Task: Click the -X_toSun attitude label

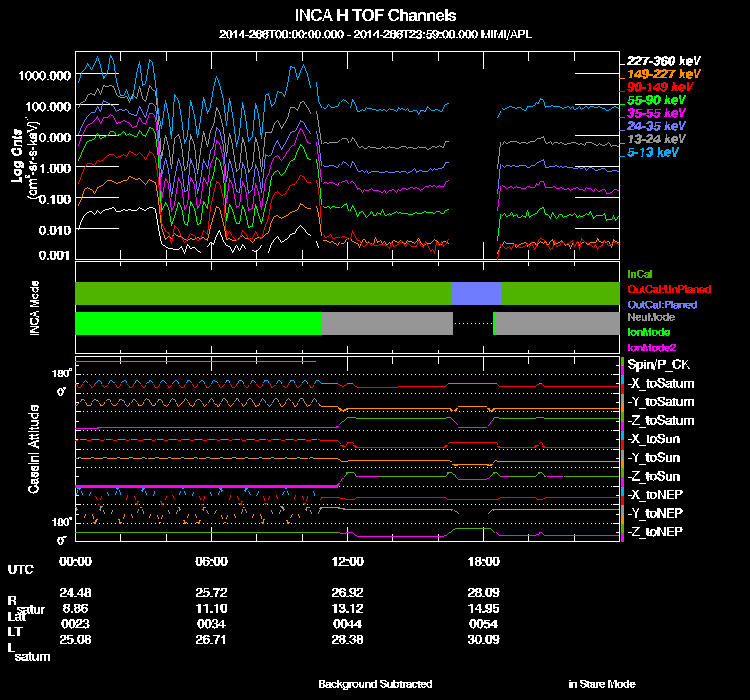Action: pyautogui.click(x=653, y=439)
